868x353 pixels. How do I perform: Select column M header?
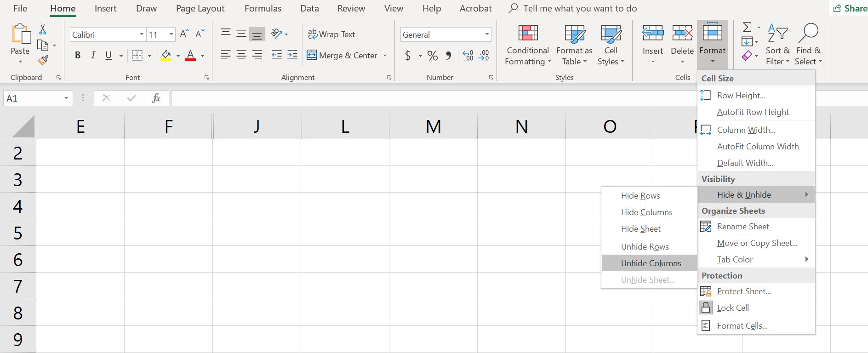point(433,126)
